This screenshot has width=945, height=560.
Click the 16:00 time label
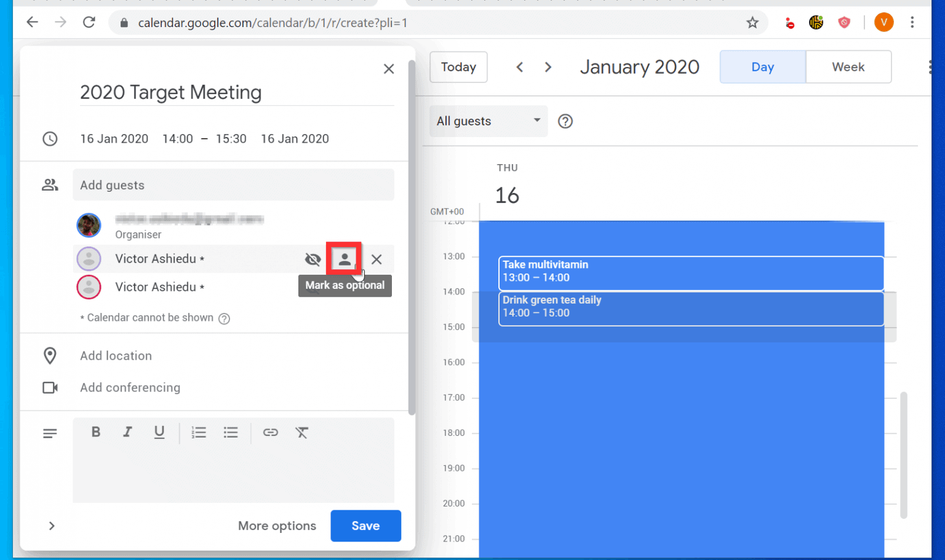[454, 362]
